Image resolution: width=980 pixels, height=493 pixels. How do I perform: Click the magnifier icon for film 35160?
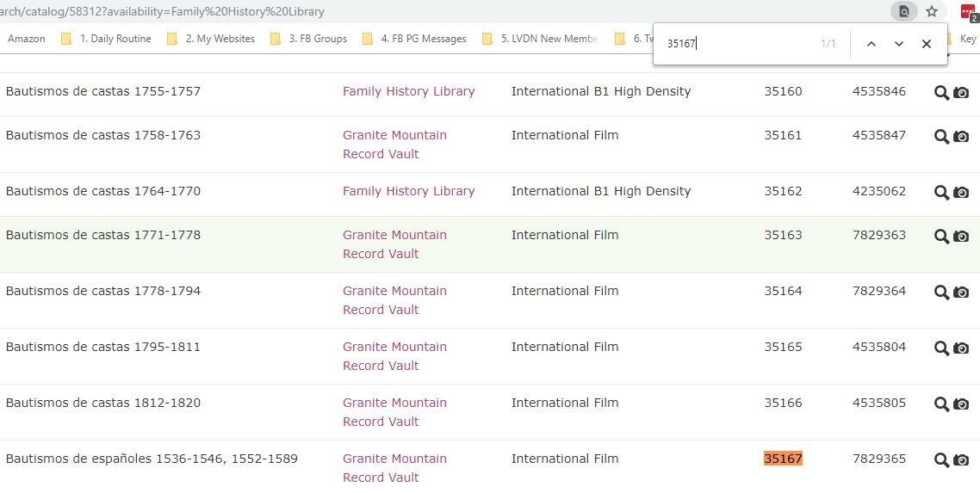point(941,93)
